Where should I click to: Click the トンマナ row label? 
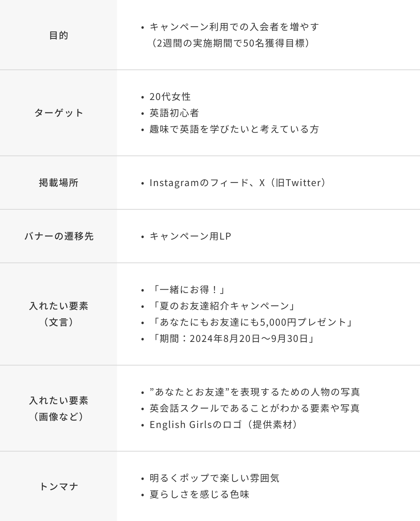[x=59, y=486]
